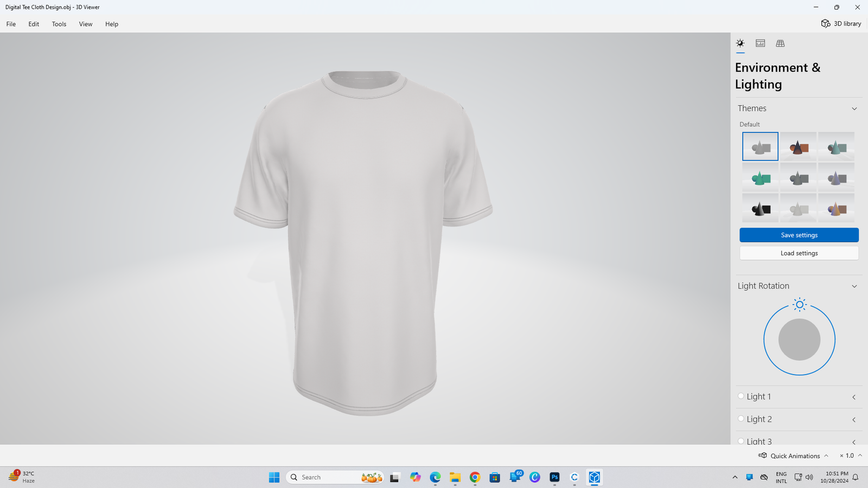
Task: Open Task View from the taskbar
Action: tap(394, 477)
